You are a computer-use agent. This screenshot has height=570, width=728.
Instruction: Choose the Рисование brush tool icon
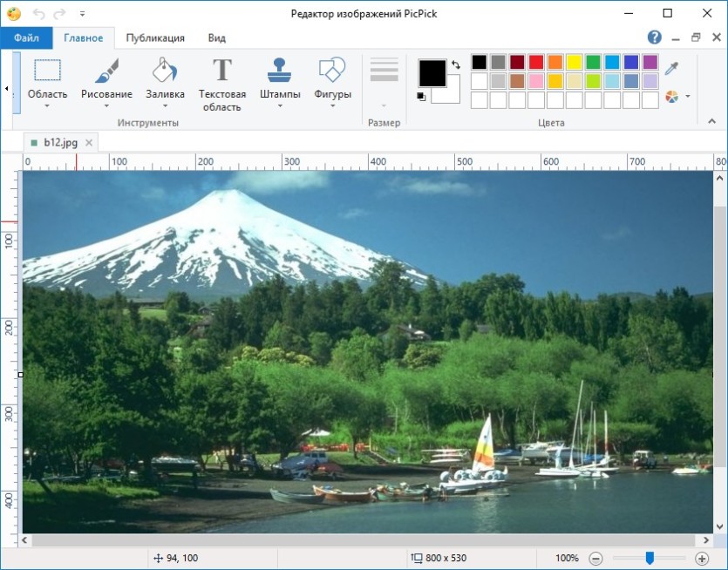[106, 71]
